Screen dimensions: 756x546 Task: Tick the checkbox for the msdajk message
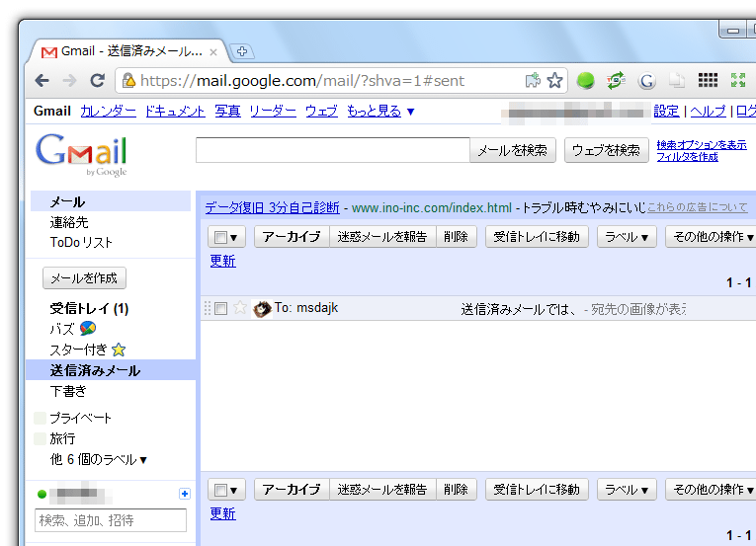coord(220,308)
